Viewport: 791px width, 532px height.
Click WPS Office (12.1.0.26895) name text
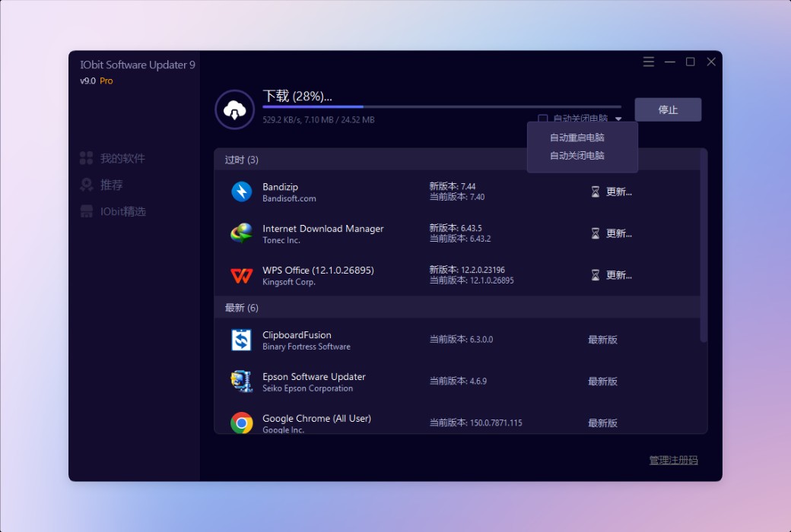(319, 271)
